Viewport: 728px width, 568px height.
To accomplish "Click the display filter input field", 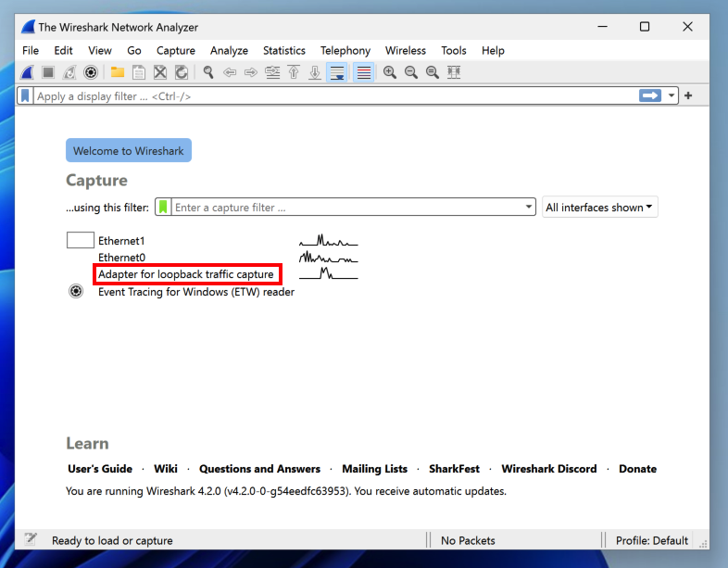I will click(336, 96).
